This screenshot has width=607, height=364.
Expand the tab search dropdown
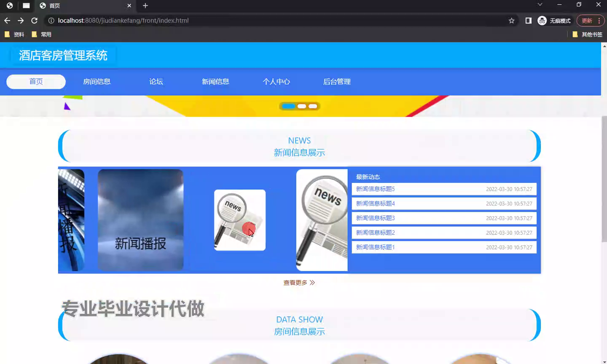(540, 5)
